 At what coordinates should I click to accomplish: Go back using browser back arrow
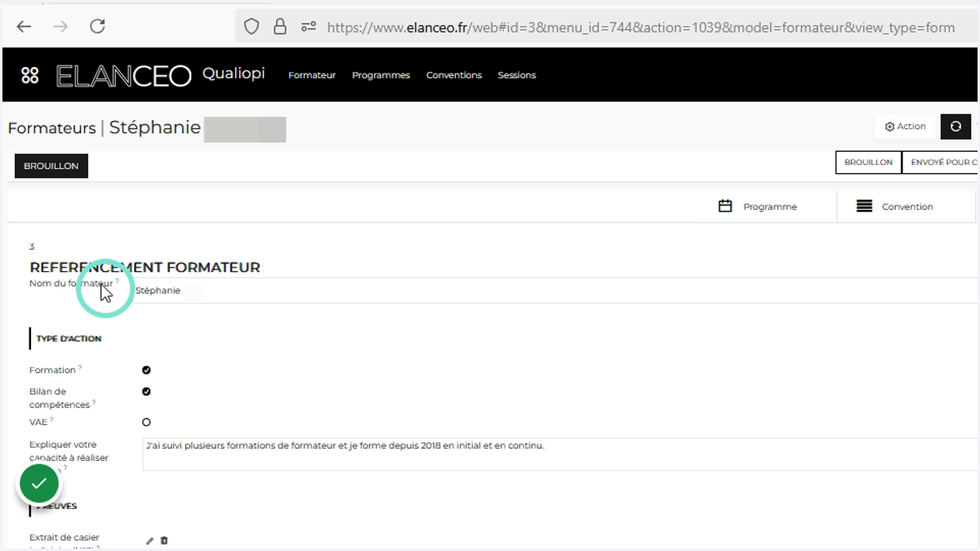pos(24,27)
